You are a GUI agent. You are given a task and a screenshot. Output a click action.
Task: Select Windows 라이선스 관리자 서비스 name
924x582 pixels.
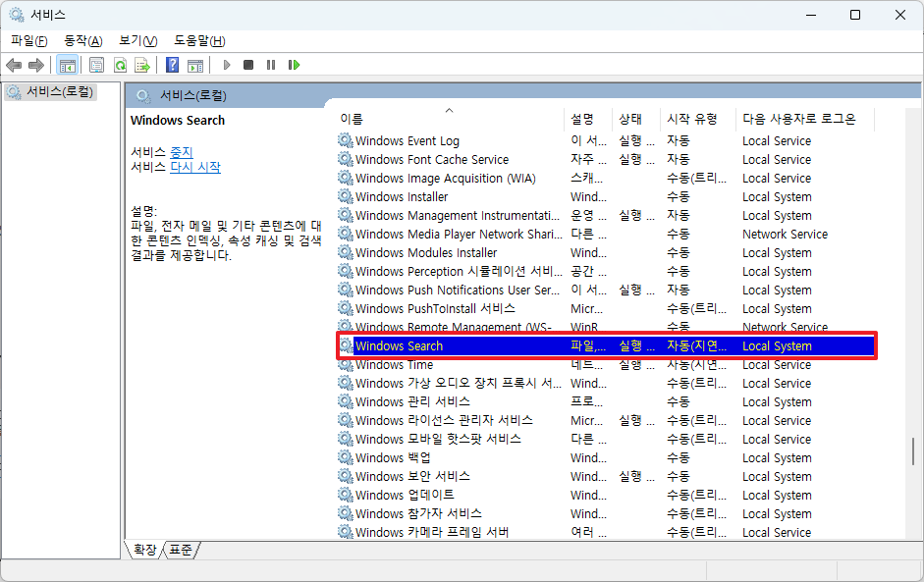444,421
